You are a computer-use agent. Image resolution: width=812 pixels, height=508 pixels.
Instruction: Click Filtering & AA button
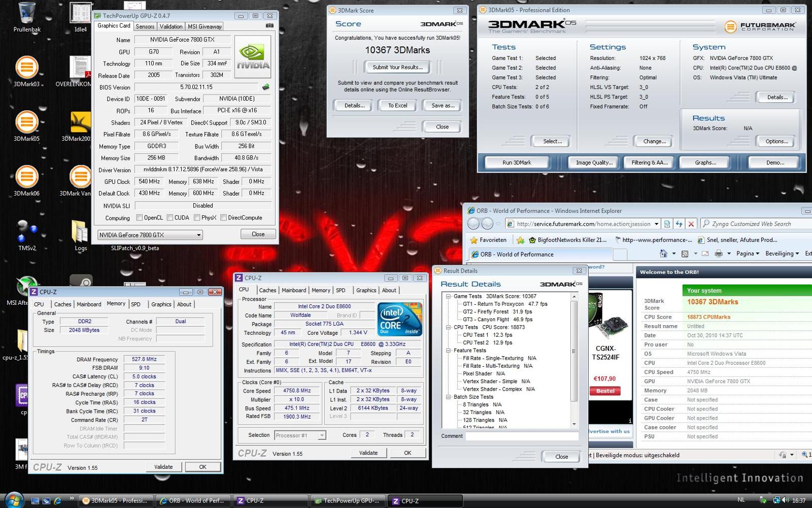[649, 163]
